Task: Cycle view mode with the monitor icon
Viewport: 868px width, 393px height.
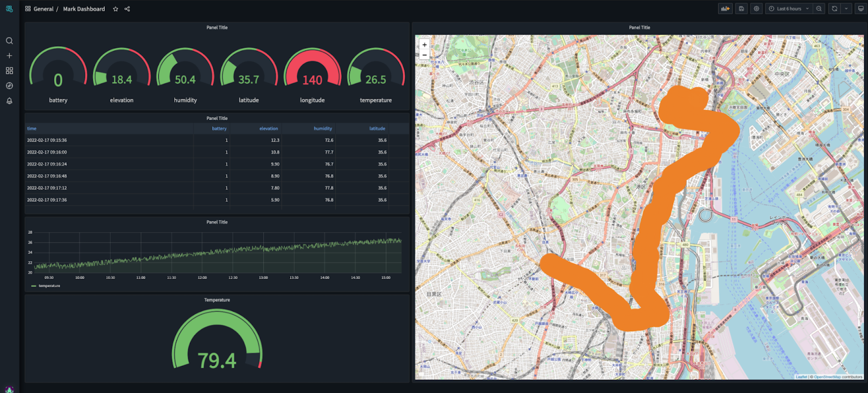Action: click(860, 9)
